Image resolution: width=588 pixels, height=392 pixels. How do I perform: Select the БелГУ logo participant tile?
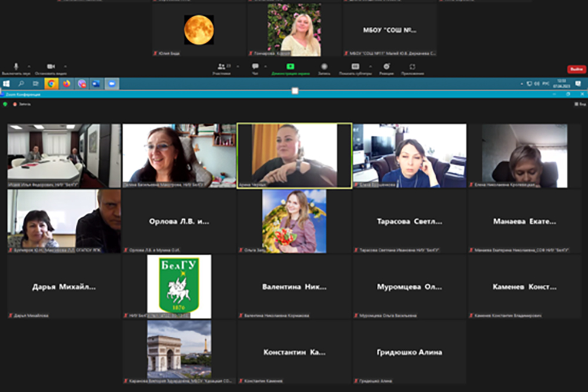(179, 286)
